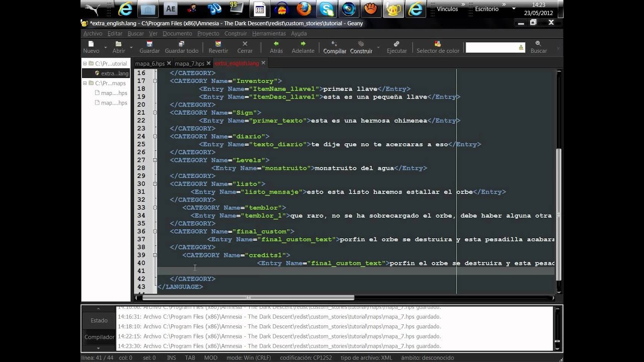Open the Herramientas menu
644x362 pixels.
point(269,34)
